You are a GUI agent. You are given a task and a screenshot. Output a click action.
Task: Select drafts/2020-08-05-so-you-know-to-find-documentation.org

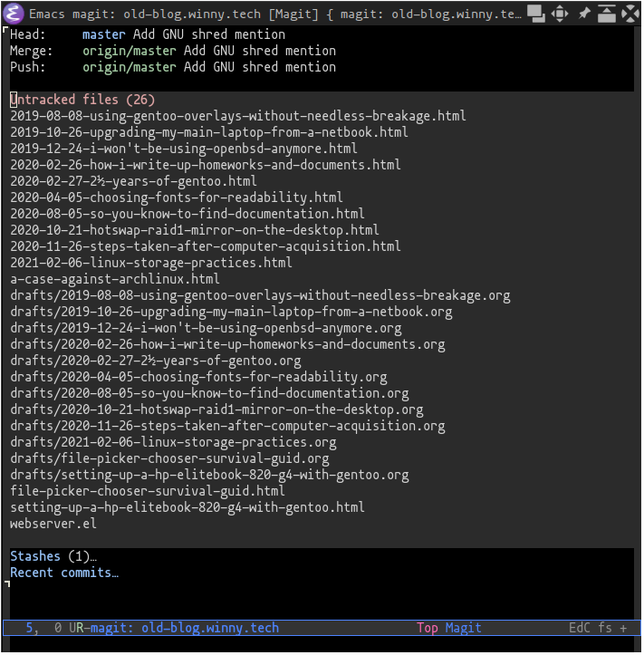pos(209,393)
